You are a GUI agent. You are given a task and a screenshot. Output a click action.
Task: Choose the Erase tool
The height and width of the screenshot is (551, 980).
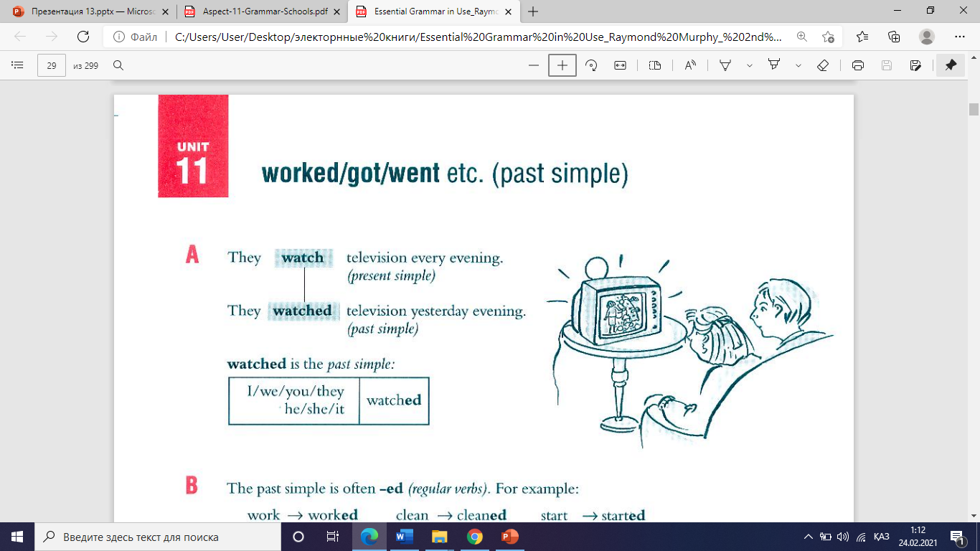point(823,65)
